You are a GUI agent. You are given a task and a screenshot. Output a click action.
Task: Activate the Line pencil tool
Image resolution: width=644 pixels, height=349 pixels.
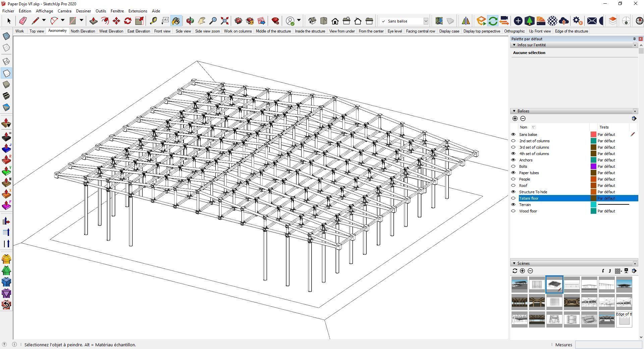(x=35, y=21)
